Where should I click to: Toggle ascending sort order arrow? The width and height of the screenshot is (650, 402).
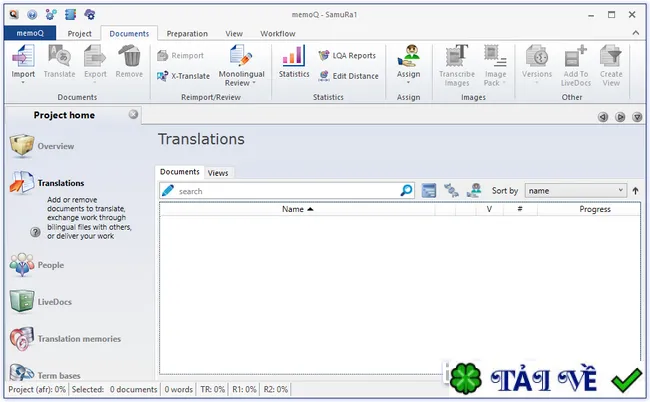point(635,191)
